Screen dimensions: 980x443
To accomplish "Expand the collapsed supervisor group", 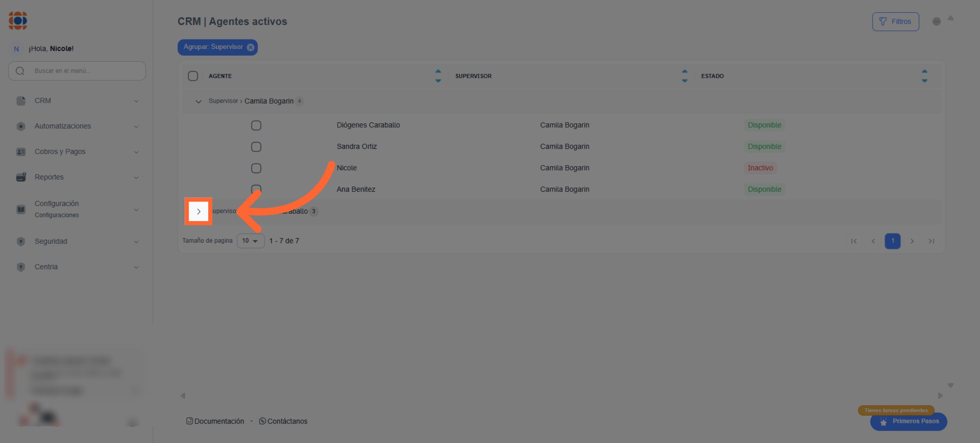I will (198, 211).
